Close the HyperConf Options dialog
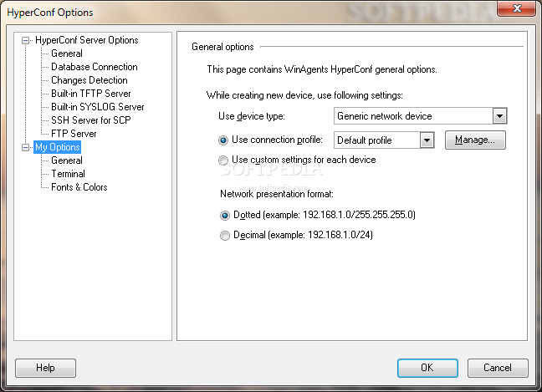 pos(517,8)
